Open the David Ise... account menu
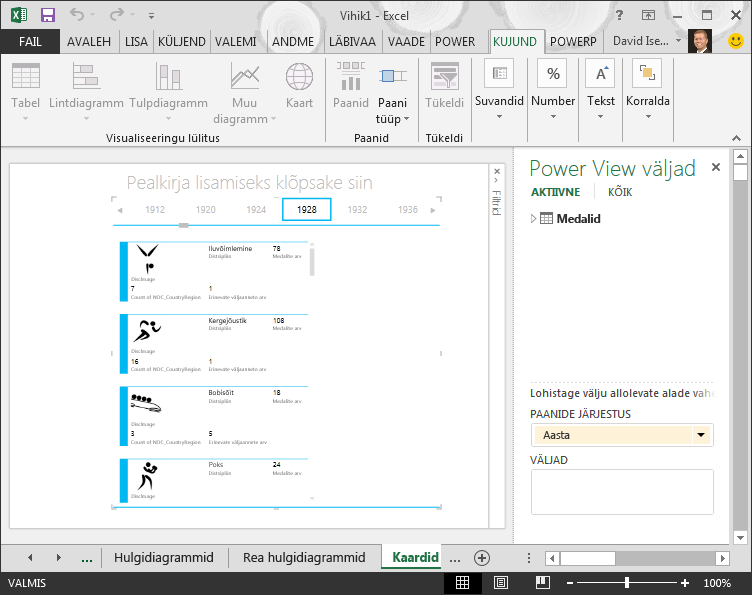 click(646, 41)
